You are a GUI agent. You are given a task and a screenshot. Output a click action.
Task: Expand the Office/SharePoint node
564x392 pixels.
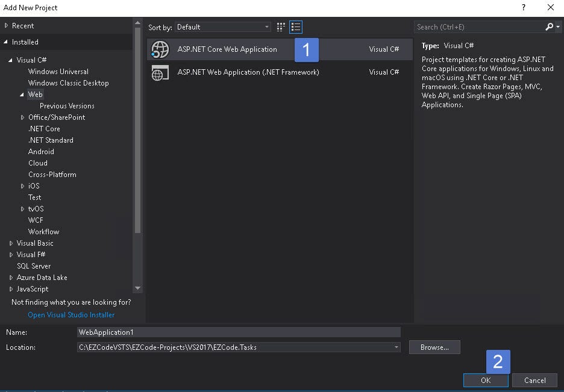pyautogui.click(x=22, y=117)
